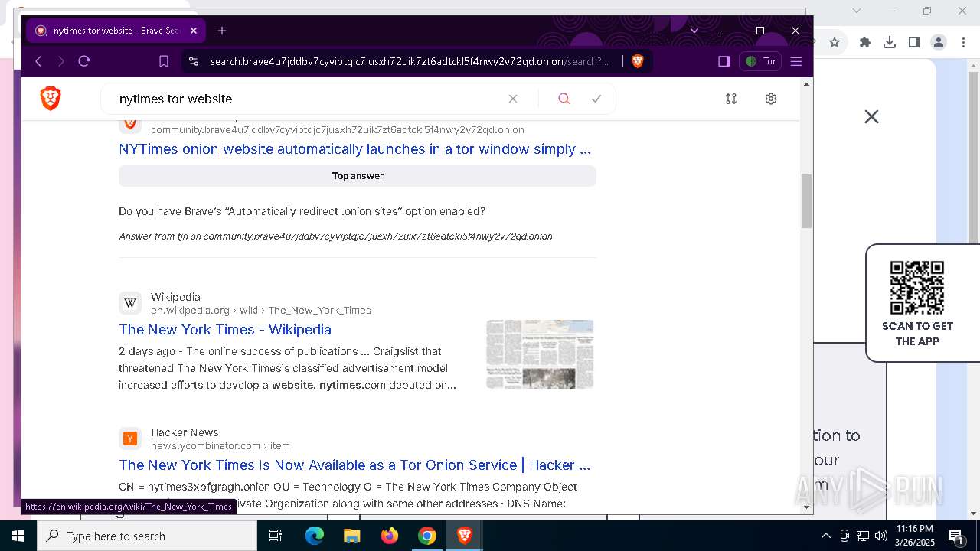Click the checkmark icon in search box
This screenshot has width=980, height=551.
click(x=596, y=99)
